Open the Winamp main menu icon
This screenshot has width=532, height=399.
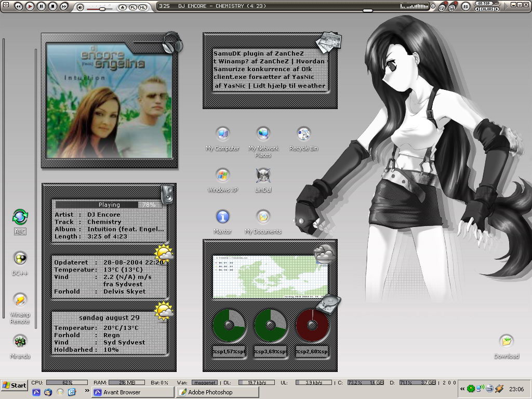(6, 5)
